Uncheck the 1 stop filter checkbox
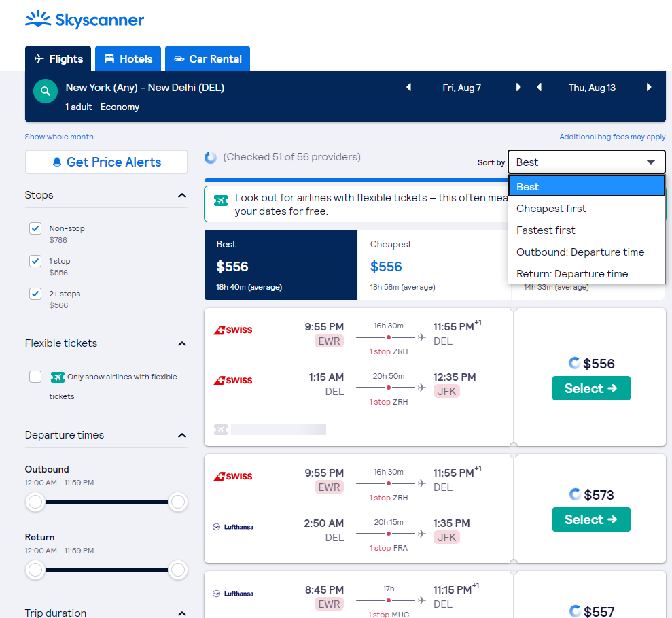This screenshot has width=672, height=618. pyautogui.click(x=35, y=261)
